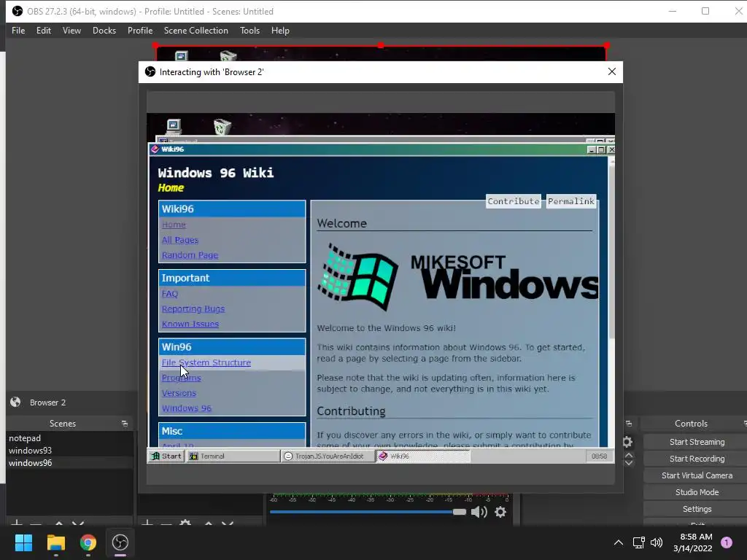Open the Home link in the Wiki96 sidebar
Viewport: 747px width, 560px height.
click(174, 225)
